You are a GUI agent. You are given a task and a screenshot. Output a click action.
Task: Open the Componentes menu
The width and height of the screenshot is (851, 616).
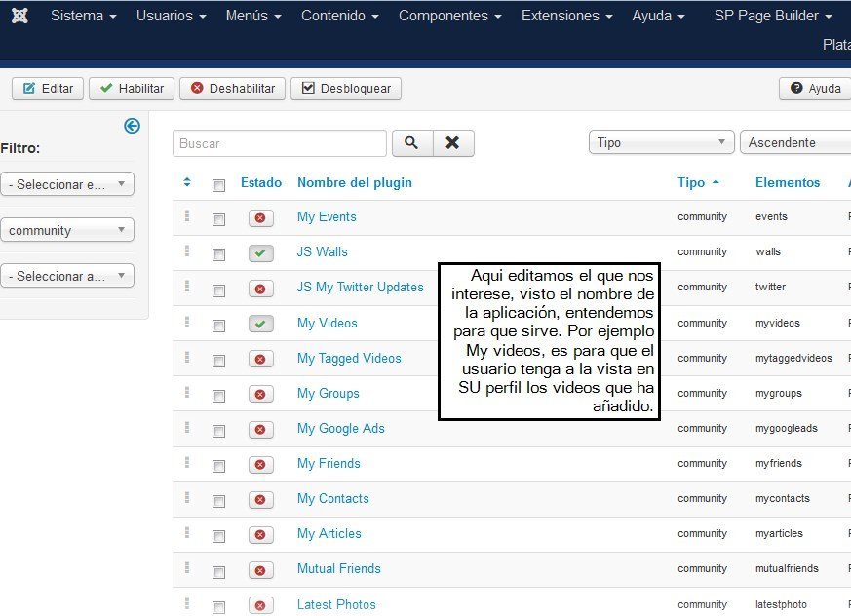450,16
